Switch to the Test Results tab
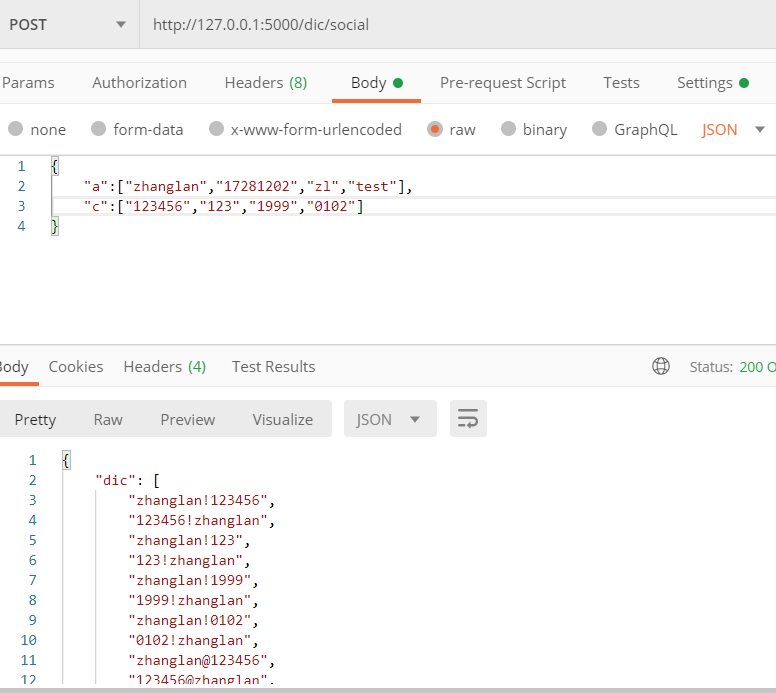This screenshot has height=693, width=776. (x=274, y=367)
